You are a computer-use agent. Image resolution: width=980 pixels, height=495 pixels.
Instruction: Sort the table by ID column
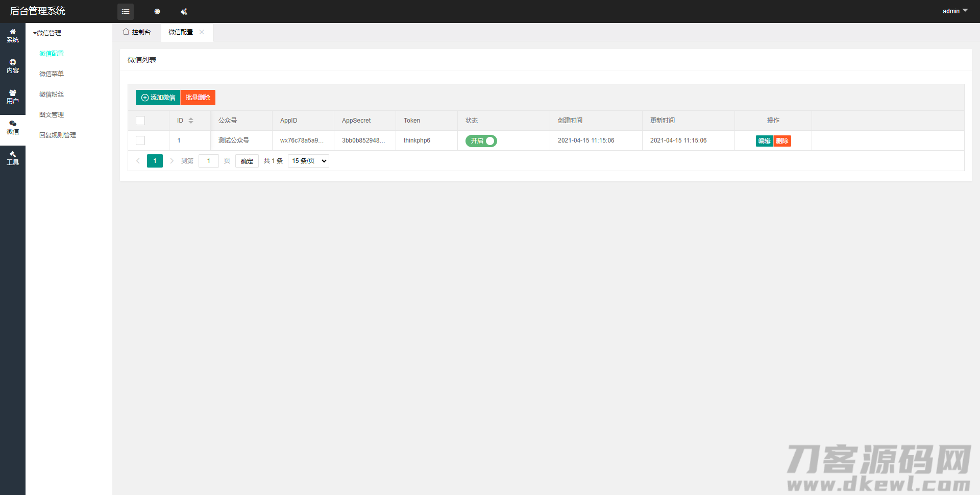point(191,121)
